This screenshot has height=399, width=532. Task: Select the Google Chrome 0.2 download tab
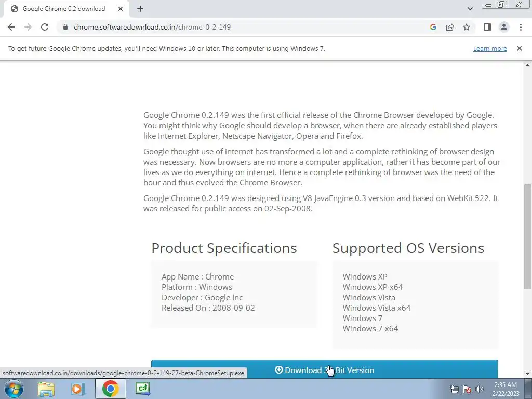click(64, 9)
